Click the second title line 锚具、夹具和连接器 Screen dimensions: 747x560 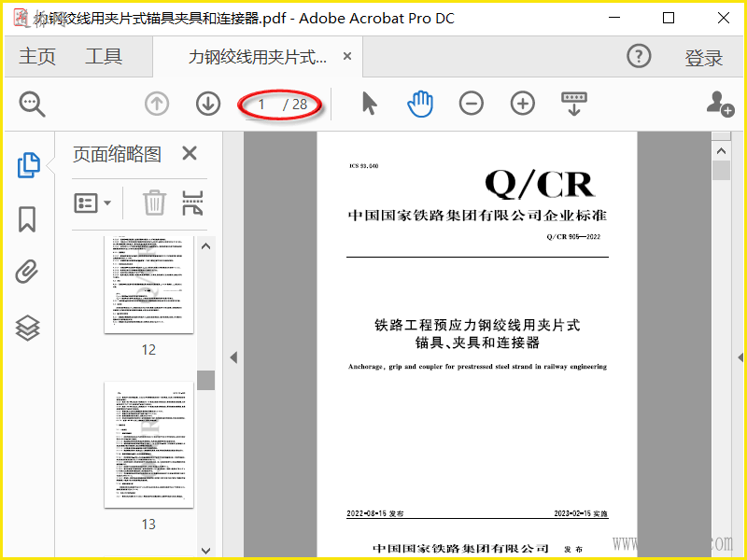click(x=477, y=343)
